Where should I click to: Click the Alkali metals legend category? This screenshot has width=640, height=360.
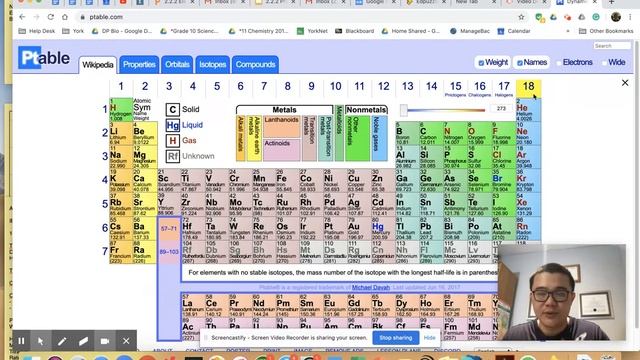240,138
